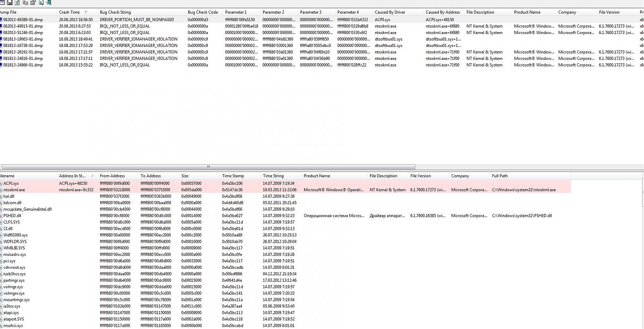Select hal.dll in the driver list

pos(9,196)
